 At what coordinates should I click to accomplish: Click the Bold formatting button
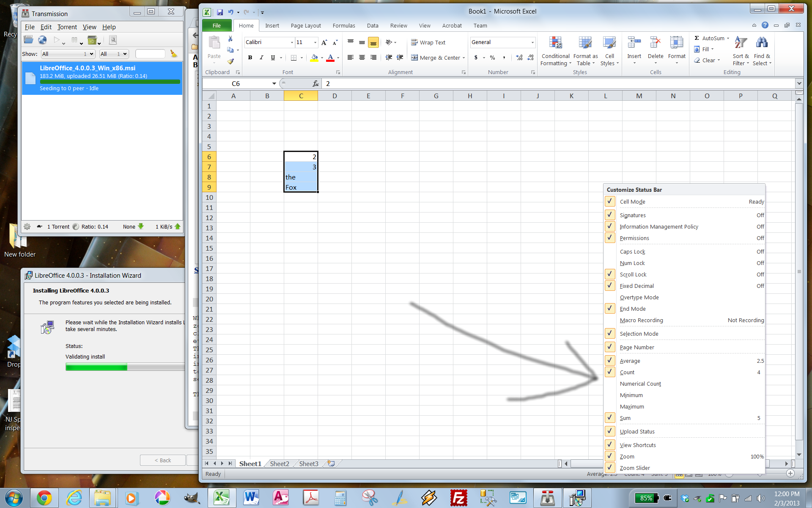(x=250, y=58)
